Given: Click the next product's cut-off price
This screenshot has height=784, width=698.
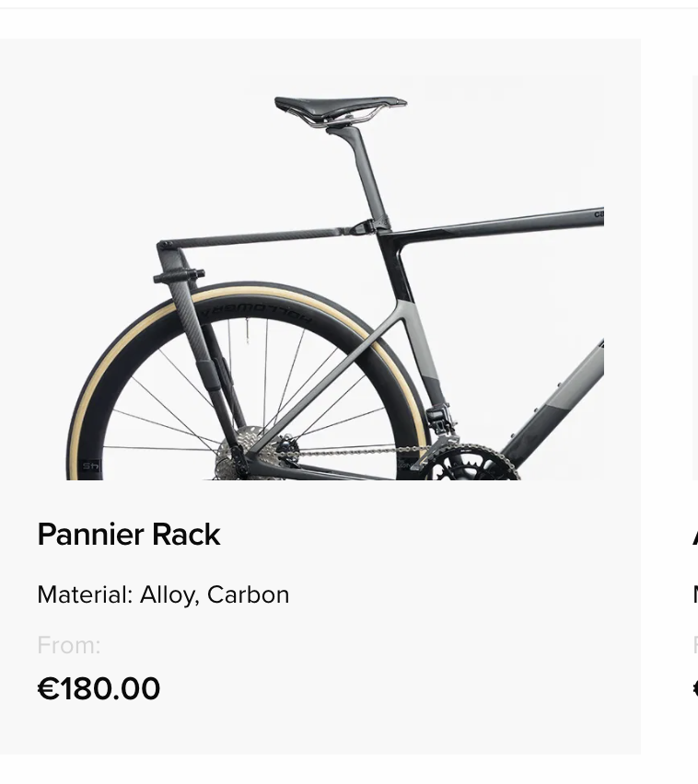Looking at the screenshot, I should click(x=695, y=688).
